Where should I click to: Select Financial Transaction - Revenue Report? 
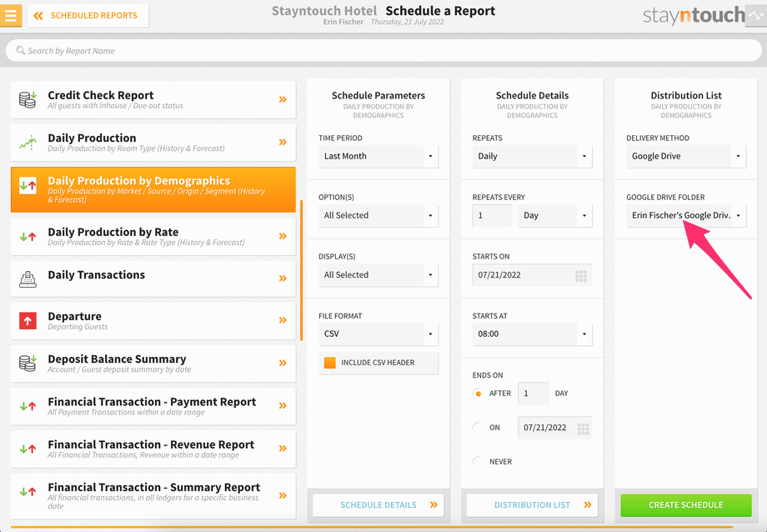point(153,449)
